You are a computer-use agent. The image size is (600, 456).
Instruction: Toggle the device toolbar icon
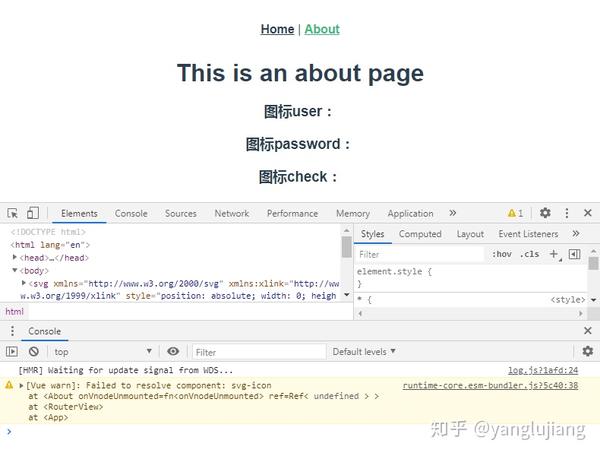33,213
